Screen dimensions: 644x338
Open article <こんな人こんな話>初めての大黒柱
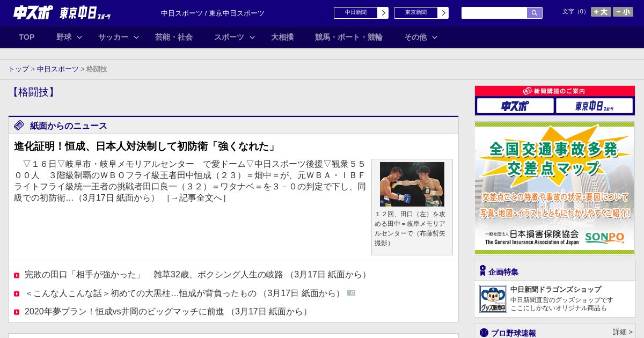click(141, 293)
